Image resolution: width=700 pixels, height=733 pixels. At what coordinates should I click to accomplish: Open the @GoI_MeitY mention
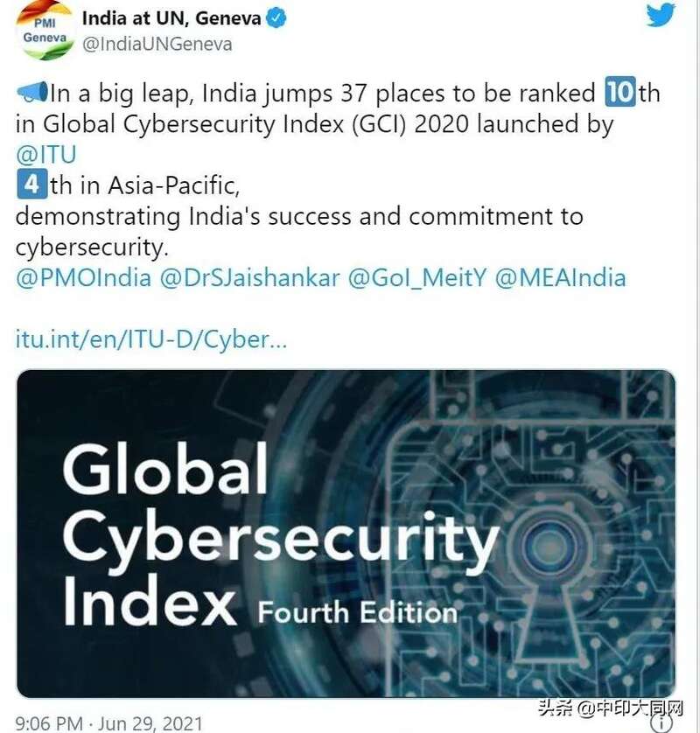(x=417, y=277)
